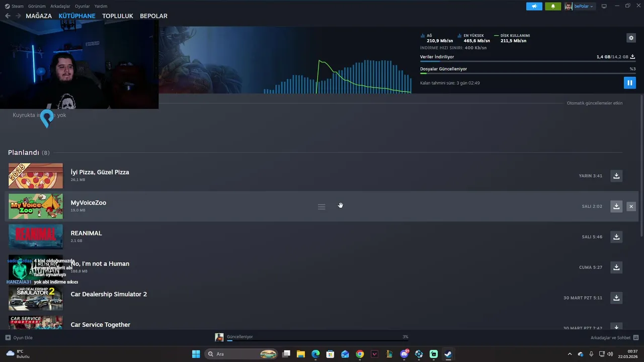The width and height of the screenshot is (644, 362).
Task: Click the bottom update progress bar
Action: point(317,341)
